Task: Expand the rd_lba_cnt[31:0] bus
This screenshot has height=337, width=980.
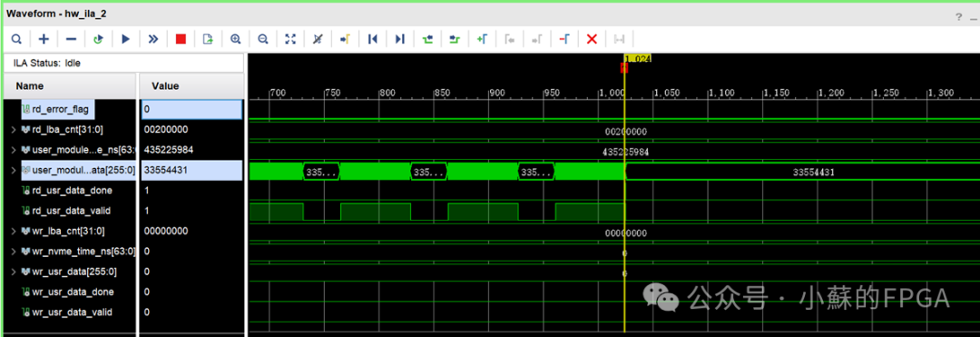Action: 13,130
